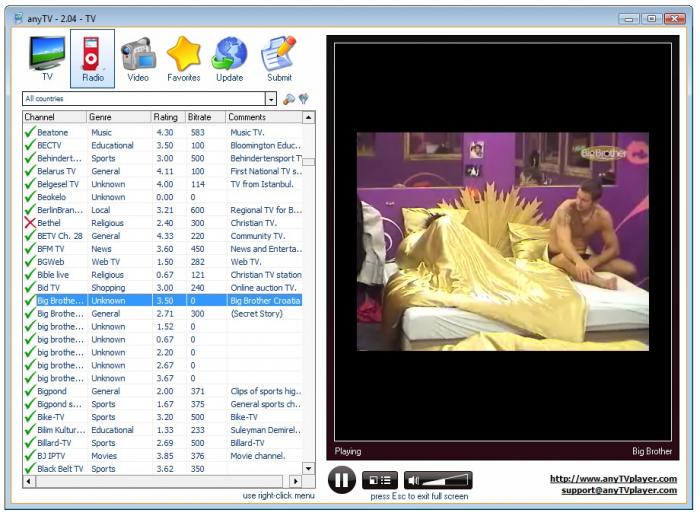
Task: Close the anyTV window
Action: (x=675, y=18)
